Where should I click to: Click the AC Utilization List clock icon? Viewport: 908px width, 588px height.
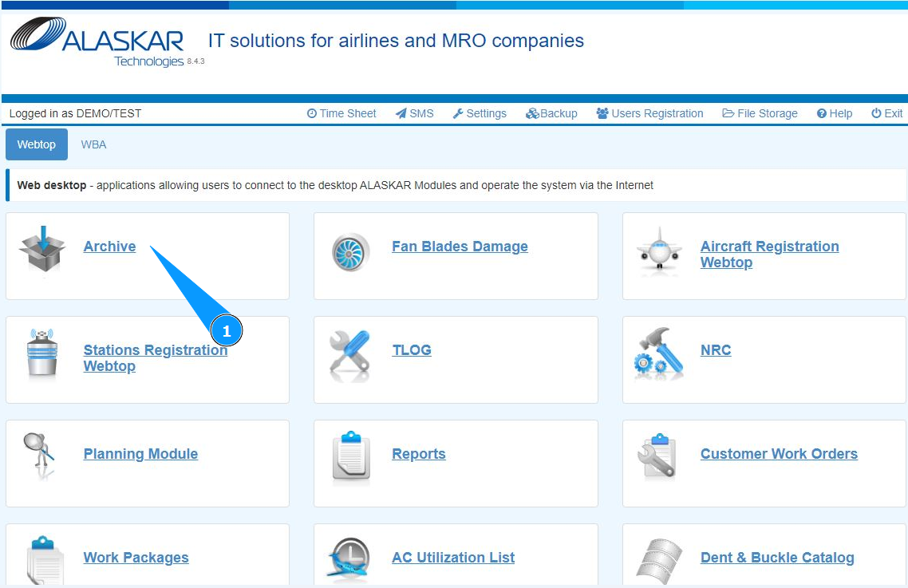coord(349,558)
